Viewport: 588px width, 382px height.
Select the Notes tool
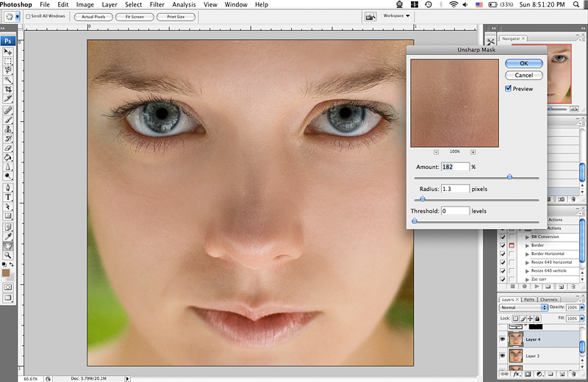point(8,227)
